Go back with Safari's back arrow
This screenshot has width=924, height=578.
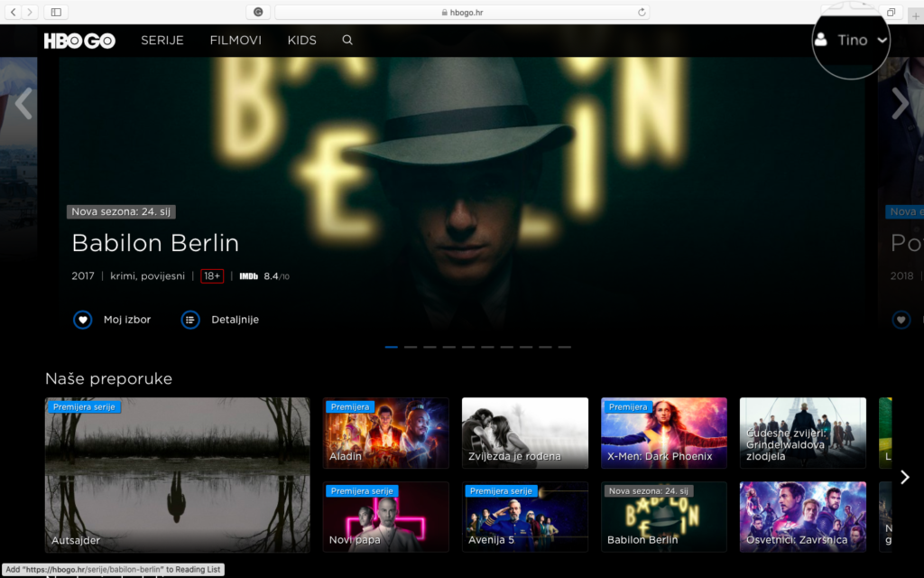pyautogui.click(x=14, y=12)
